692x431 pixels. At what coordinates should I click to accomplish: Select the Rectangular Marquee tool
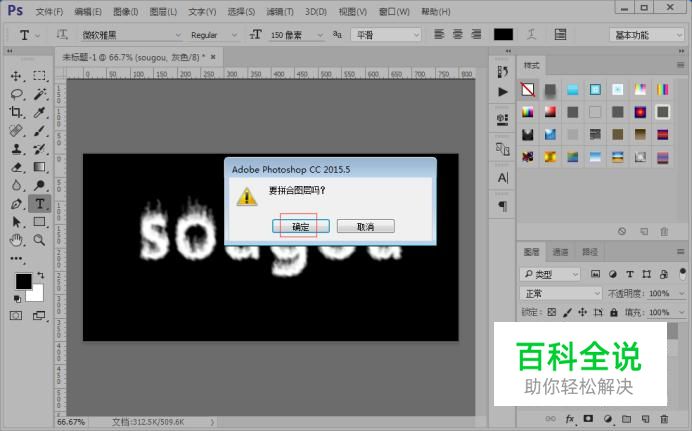39,76
